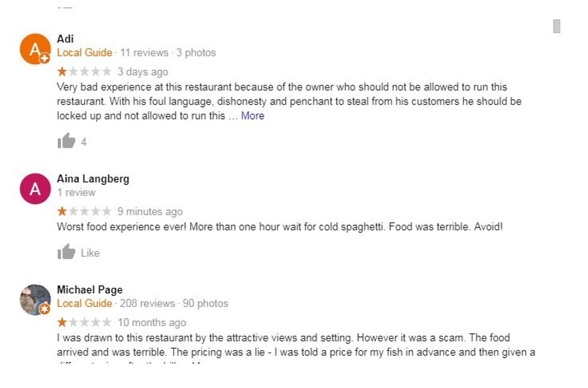The height and width of the screenshot is (388, 588).
Task: Click Adi's orange profile avatar
Action: pos(35,49)
